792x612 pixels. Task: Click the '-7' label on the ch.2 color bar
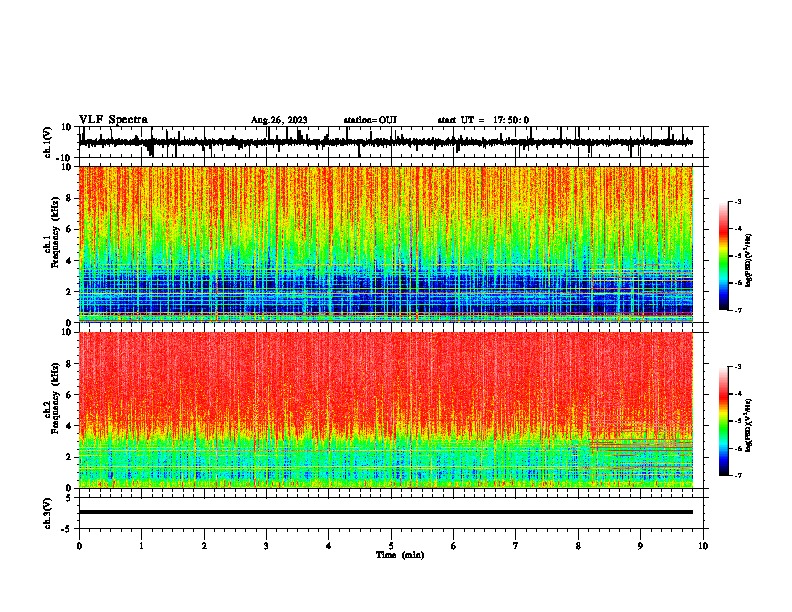pyautogui.click(x=738, y=475)
